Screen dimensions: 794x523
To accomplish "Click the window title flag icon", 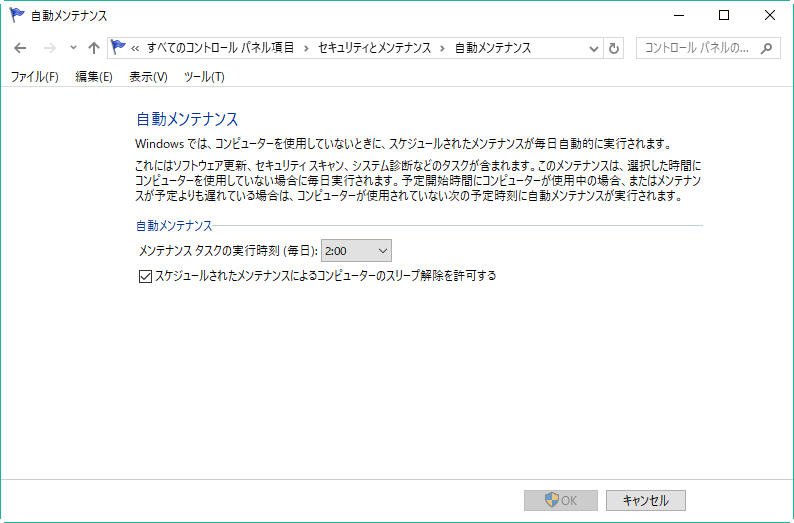I will (17, 15).
